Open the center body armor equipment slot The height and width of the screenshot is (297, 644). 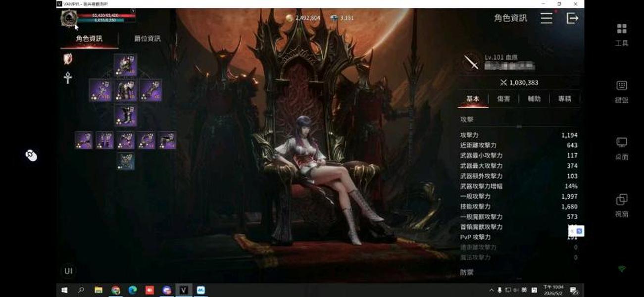click(126, 90)
